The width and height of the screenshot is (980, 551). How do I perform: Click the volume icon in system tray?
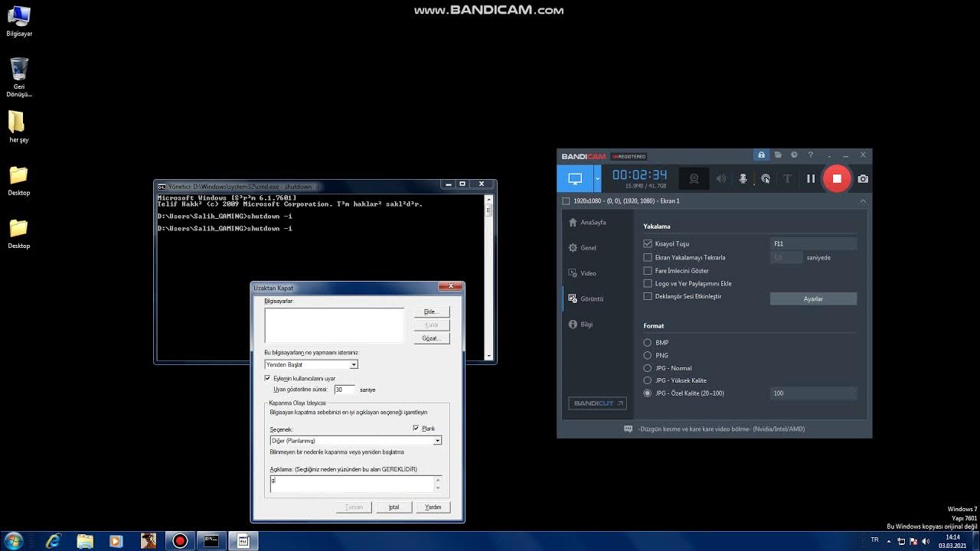[x=926, y=541]
